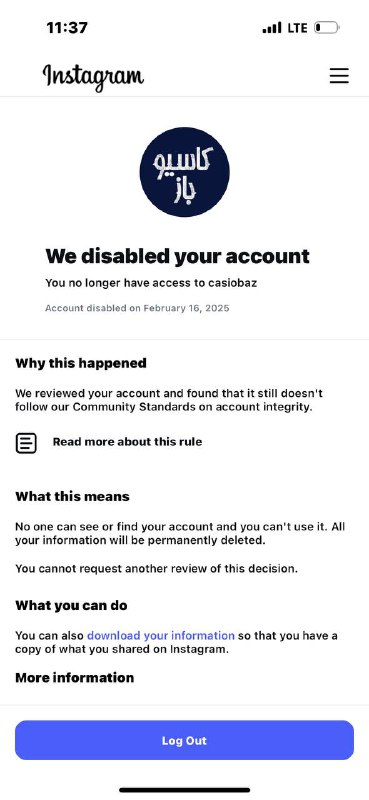Screen dimensions: 369x800
Task: Tap the We disabled your account heading
Action: [x=178, y=256]
